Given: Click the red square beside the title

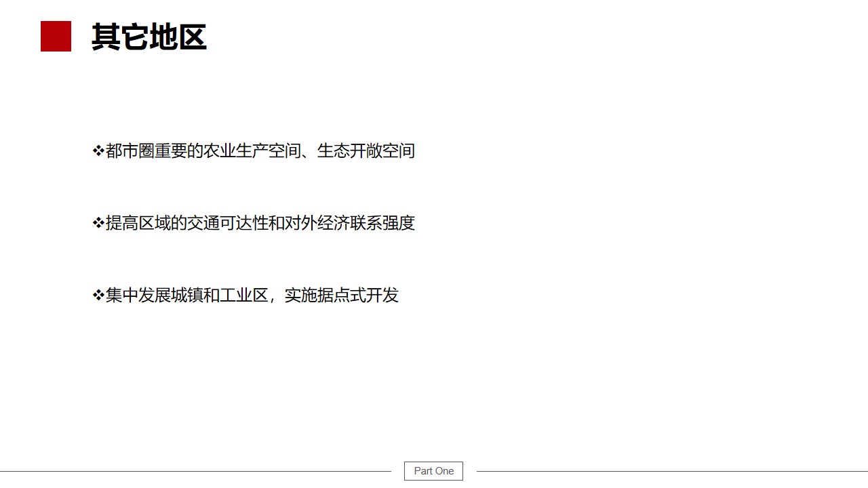Looking at the screenshot, I should 56,36.
